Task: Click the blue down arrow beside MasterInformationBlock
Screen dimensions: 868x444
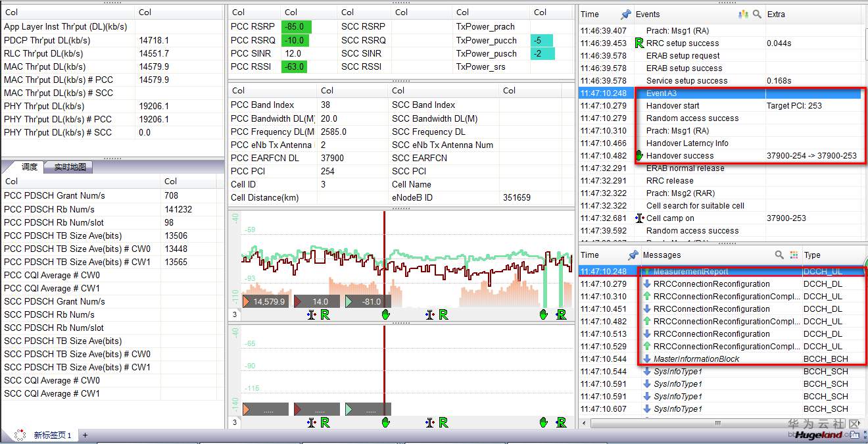Action: pos(647,358)
